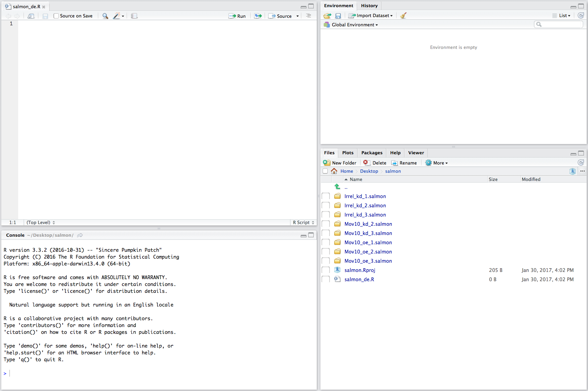The width and height of the screenshot is (588, 391).
Task: Expand the Global Environment dropdown
Action: tap(354, 25)
